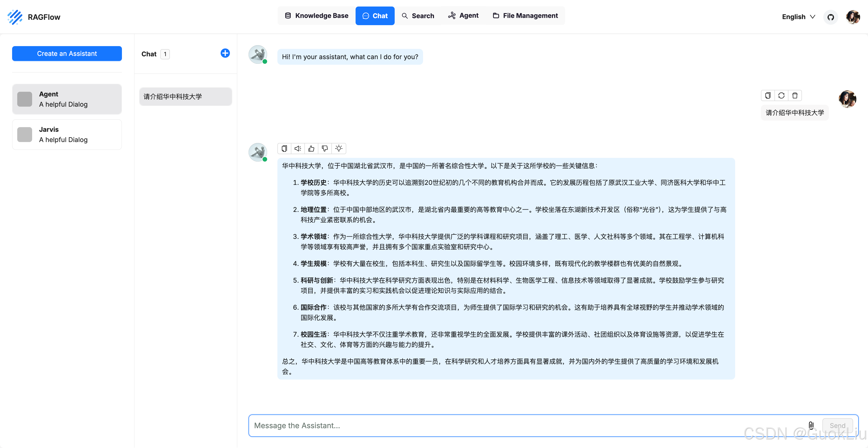Click the Jarvis assistant card avatar
Image resolution: width=868 pixels, height=448 pixels.
pyautogui.click(x=25, y=135)
